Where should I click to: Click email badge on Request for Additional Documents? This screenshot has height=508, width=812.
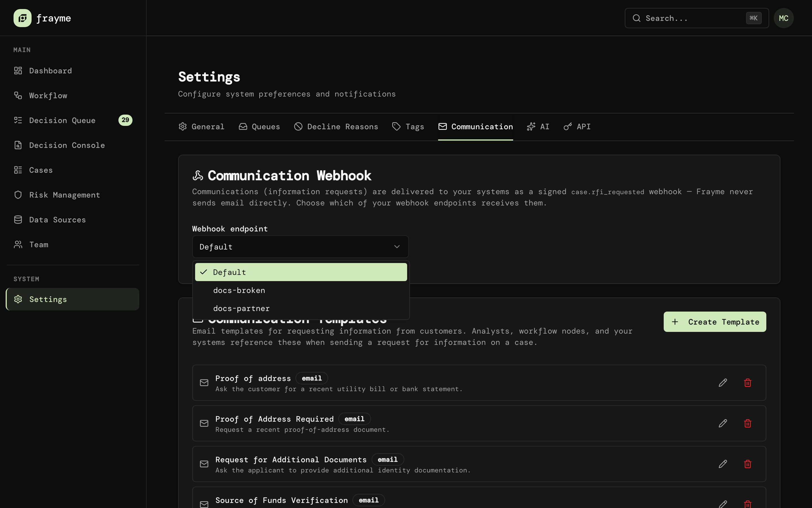point(388,460)
